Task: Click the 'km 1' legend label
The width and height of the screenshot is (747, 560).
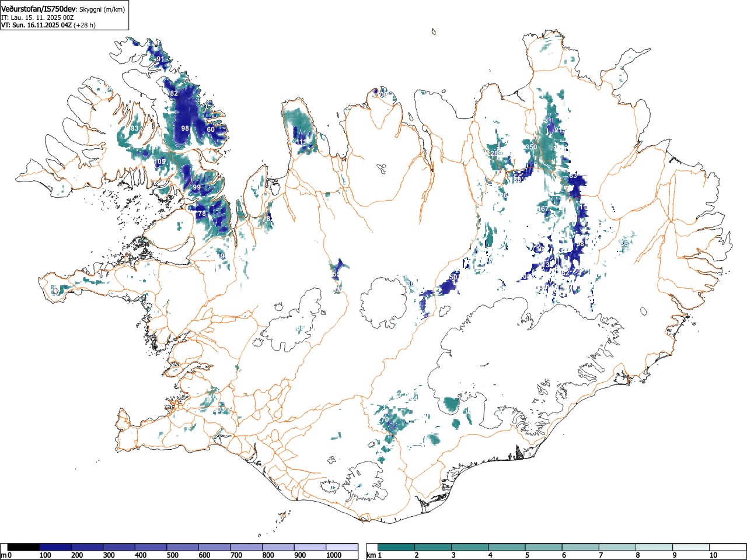Action: click(374, 555)
